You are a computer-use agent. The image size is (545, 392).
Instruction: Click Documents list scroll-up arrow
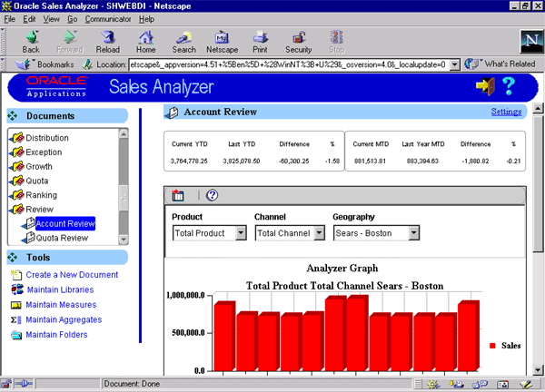[x=124, y=133]
